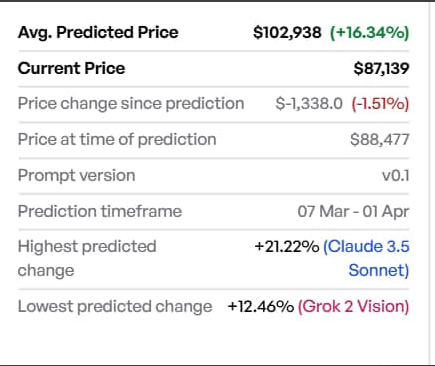Click the $-1,338.0 price change value
The width and height of the screenshot is (435, 366).
(x=309, y=104)
